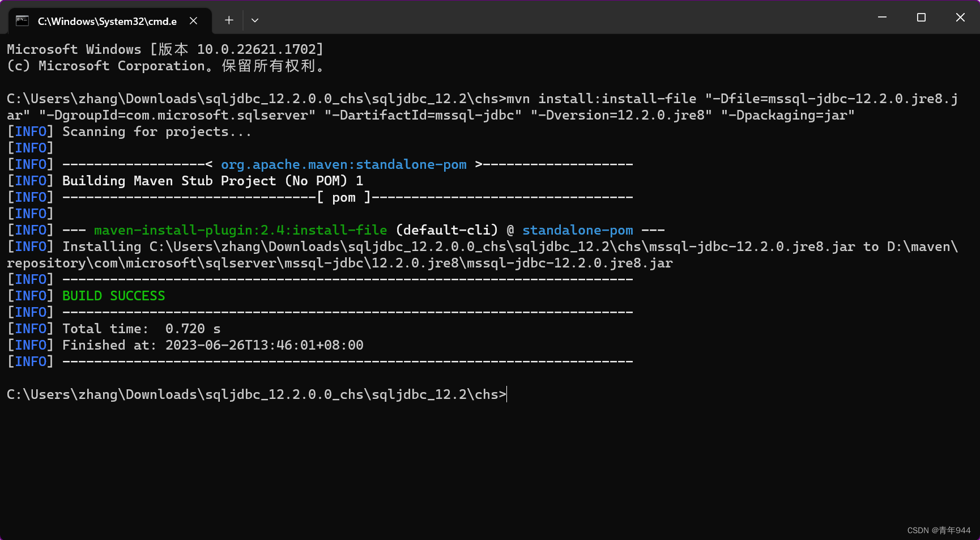
Task: Open a new tab with the plus button
Action: pyautogui.click(x=228, y=20)
